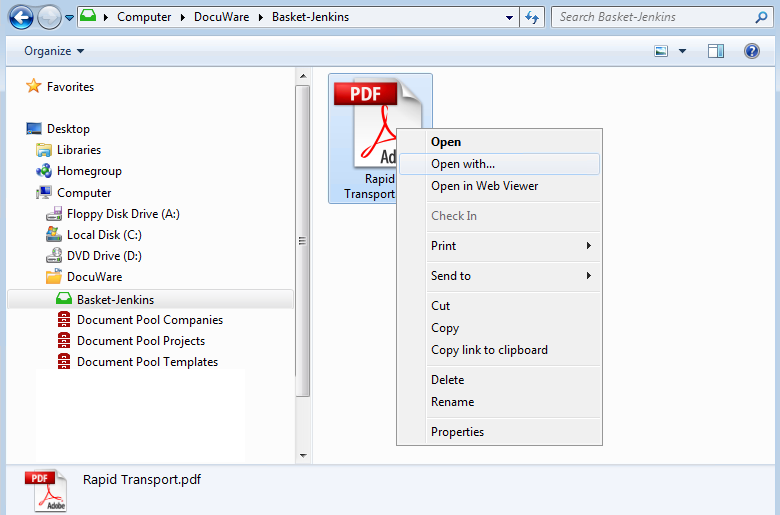Viewport: 780px width, 515px height.
Task: Select DVD Drive (D:) in tree
Action: click(104, 256)
